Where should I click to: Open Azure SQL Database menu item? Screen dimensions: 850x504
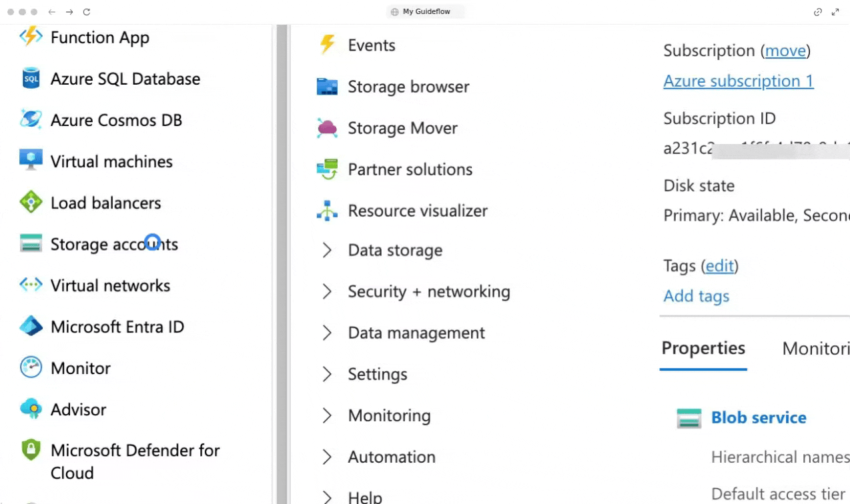tap(125, 79)
